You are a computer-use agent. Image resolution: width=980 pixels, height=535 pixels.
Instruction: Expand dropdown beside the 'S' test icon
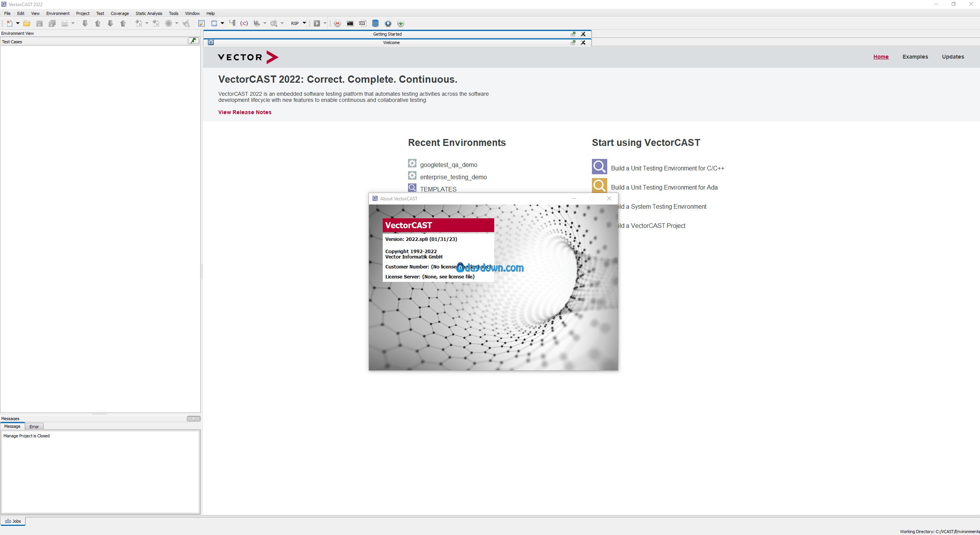click(x=147, y=23)
